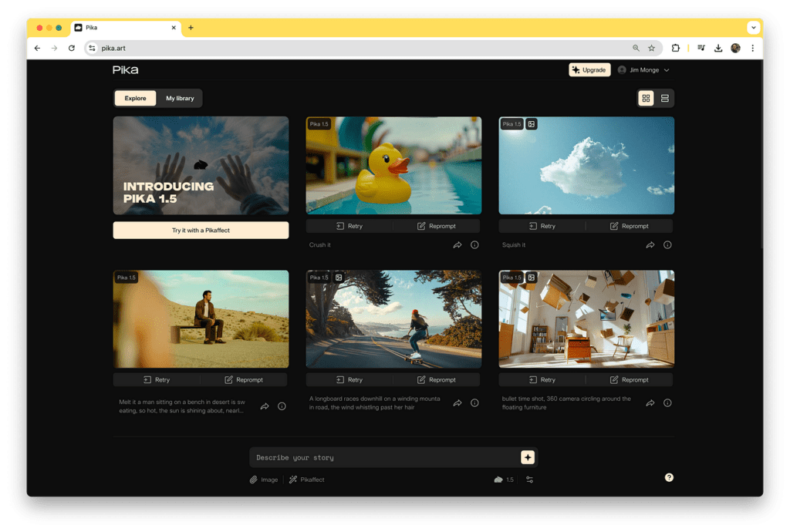Select the Explore tab
The width and height of the screenshot is (790, 532).
pyautogui.click(x=135, y=98)
